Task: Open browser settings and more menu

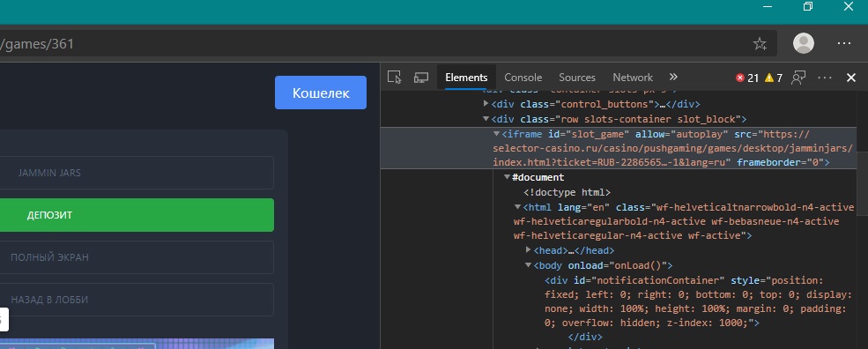Action: (x=843, y=43)
